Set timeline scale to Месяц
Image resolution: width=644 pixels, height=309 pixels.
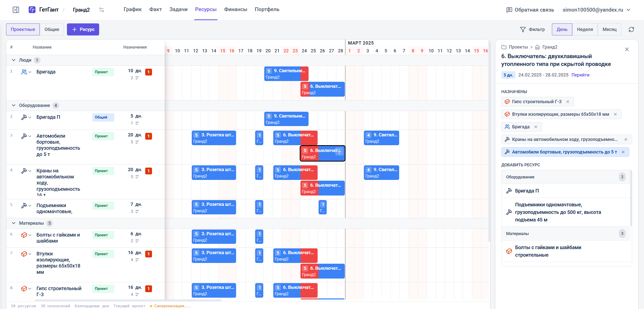(x=609, y=29)
